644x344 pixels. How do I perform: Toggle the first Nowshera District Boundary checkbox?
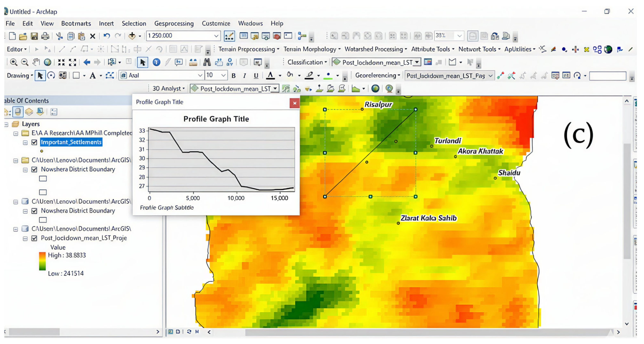pos(34,170)
